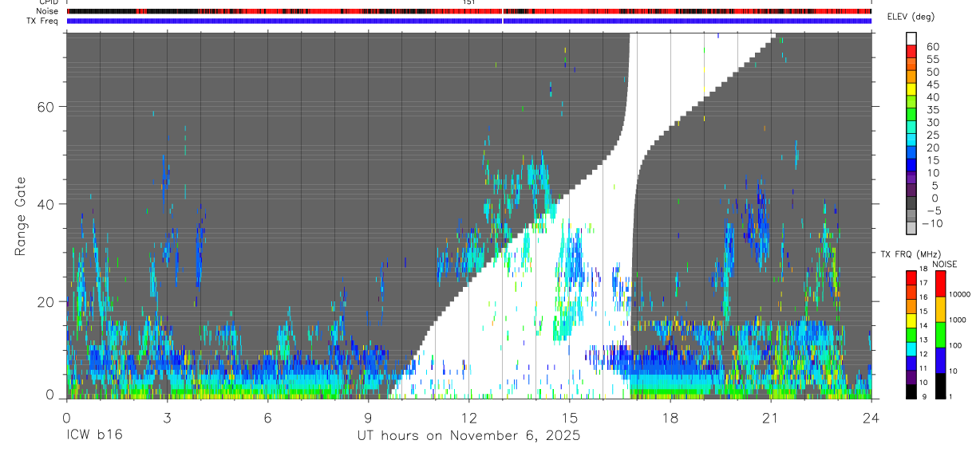
Task: Click the '100' label on NOISE scale
Action: (956, 345)
